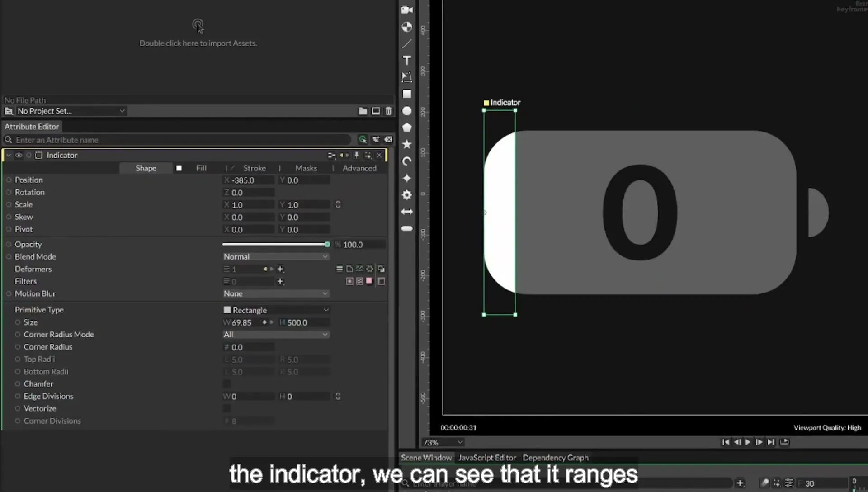The image size is (868, 492).
Task: Switch to the Masks tab
Action: (306, 168)
